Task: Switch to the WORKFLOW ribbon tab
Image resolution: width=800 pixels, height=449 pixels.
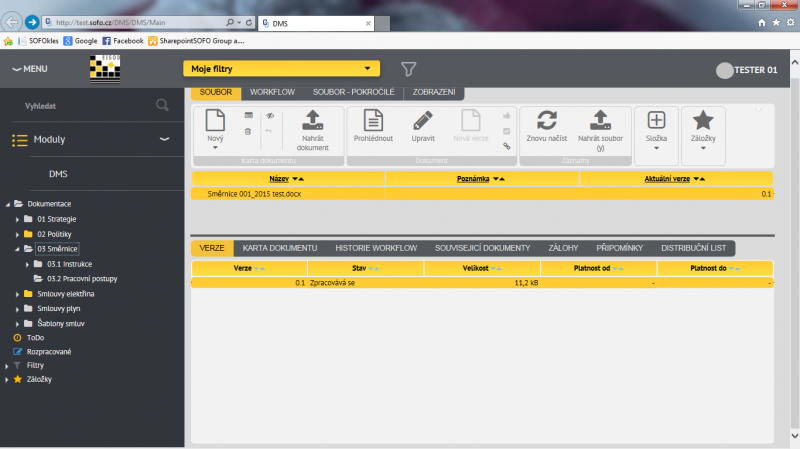Action: (x=272, y=92)
